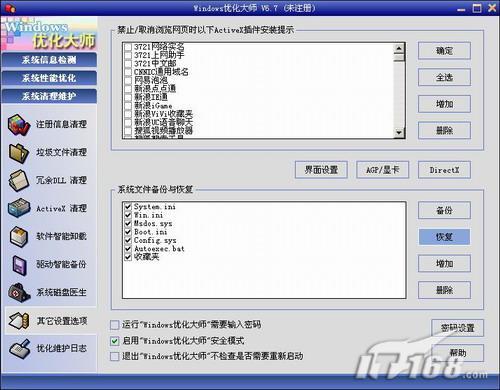The width and height of the screenshot is (500, 390).
Task: Open the 垃圾文件清理 junk file folder icon
Action: pos(19,153)
